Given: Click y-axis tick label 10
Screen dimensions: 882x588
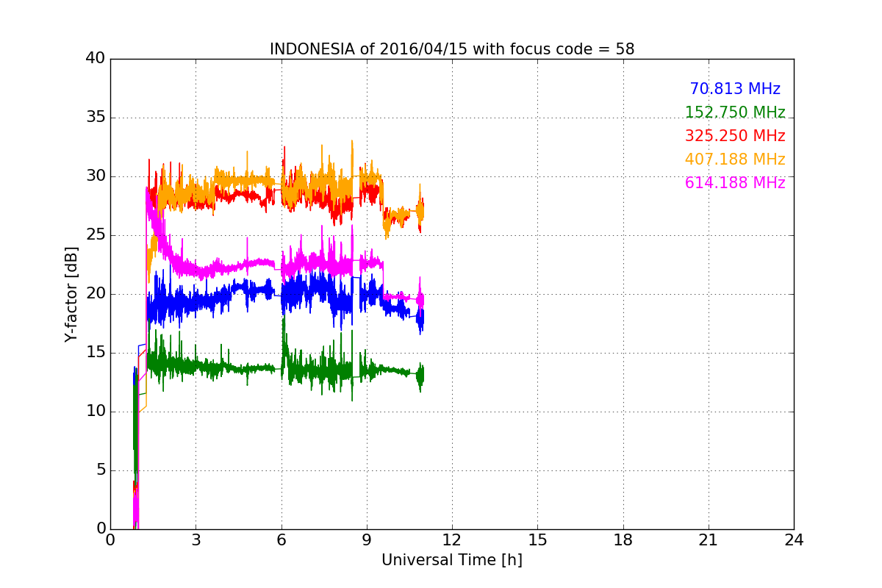Looking at the screenshot, I should (x=96, y=412).
